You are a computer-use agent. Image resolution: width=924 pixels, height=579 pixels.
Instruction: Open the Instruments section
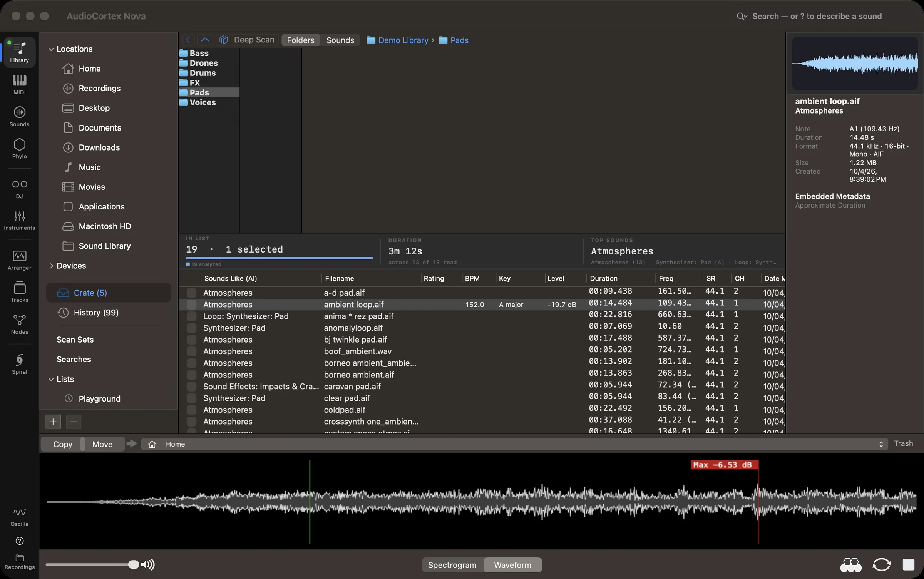(19, 220)
